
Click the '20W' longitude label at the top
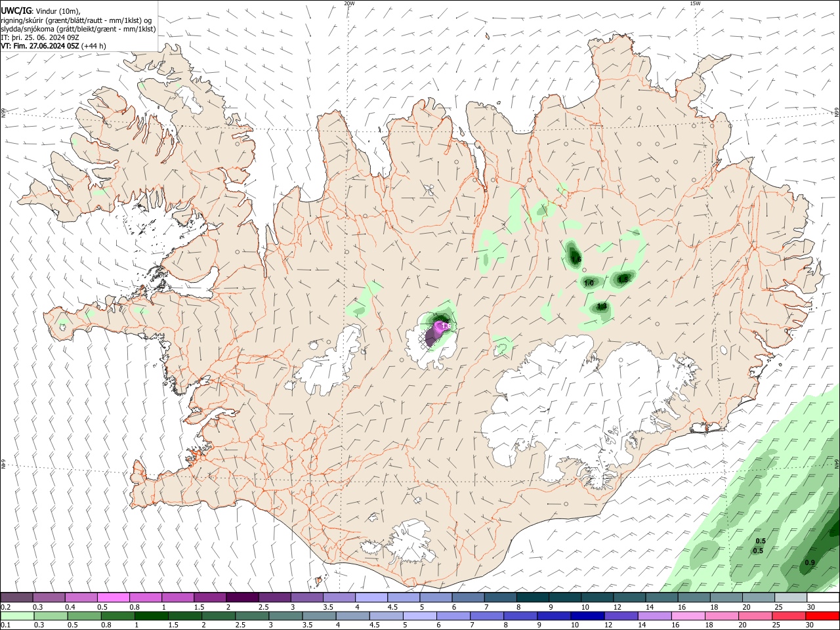(x=349, y=3)
